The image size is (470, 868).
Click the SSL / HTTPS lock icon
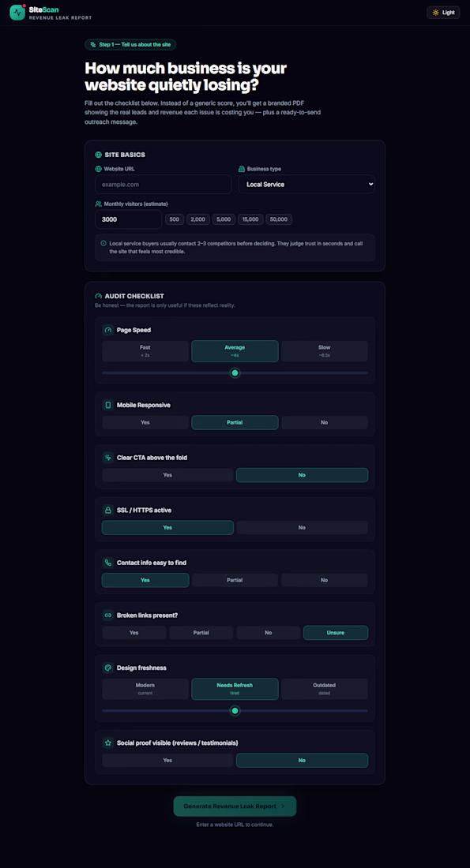[108, 510]
